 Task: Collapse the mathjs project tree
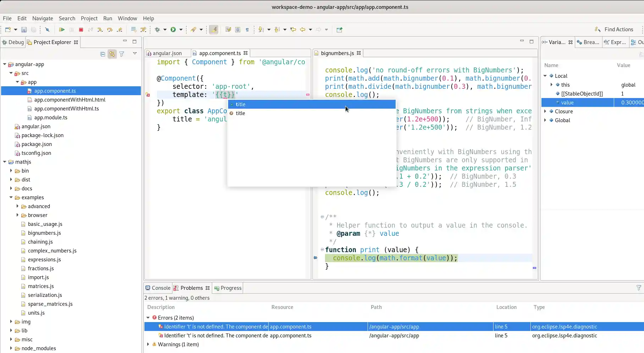click(x=4, y=162)
